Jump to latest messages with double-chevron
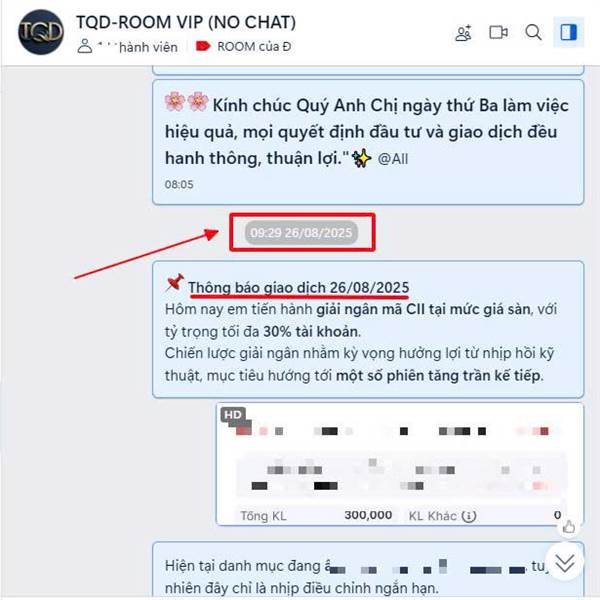600x600 pixels. coord(565,562)
